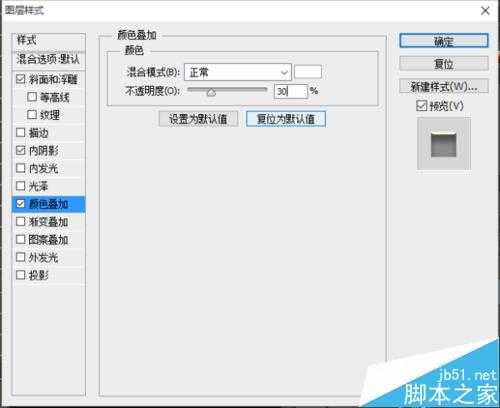
Task: Toggle the 内阴影 checkbox
Action: (x=21, y=151)
